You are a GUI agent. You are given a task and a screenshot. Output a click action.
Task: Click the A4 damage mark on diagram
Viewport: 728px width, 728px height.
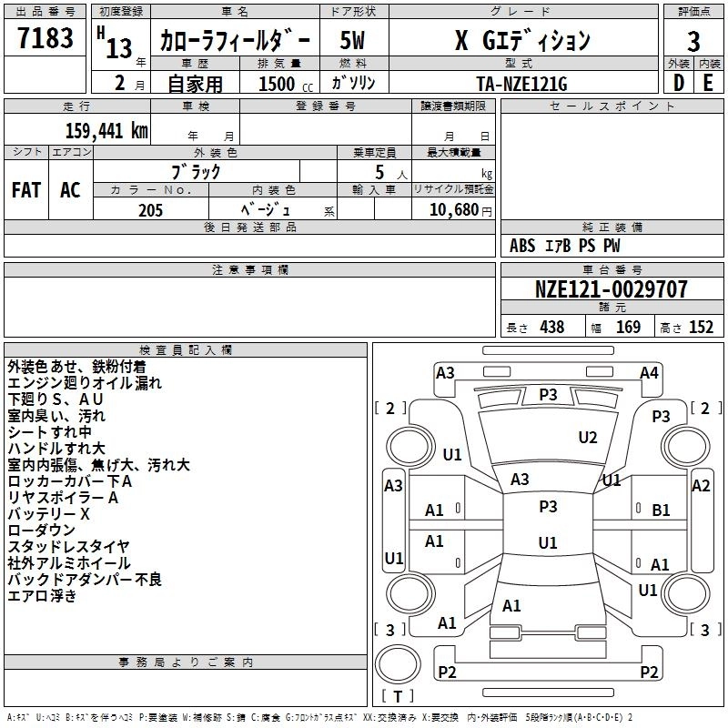pos(649,372)
